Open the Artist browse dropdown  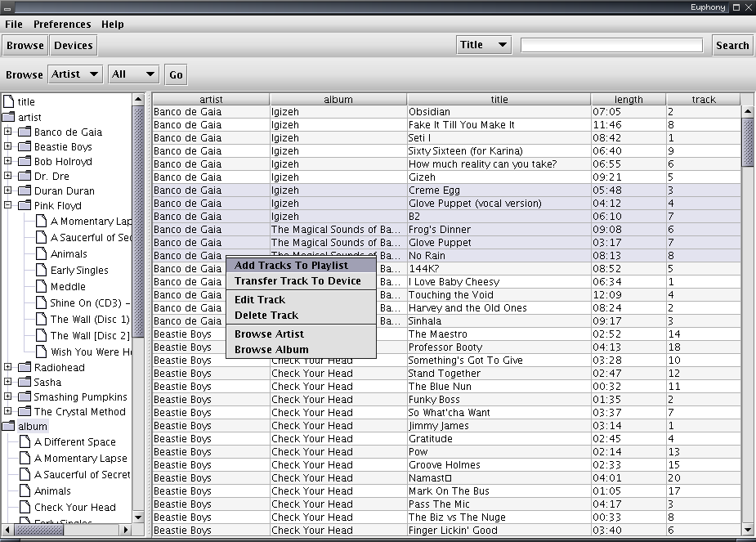pyautogui.click(x=75, y=74)
